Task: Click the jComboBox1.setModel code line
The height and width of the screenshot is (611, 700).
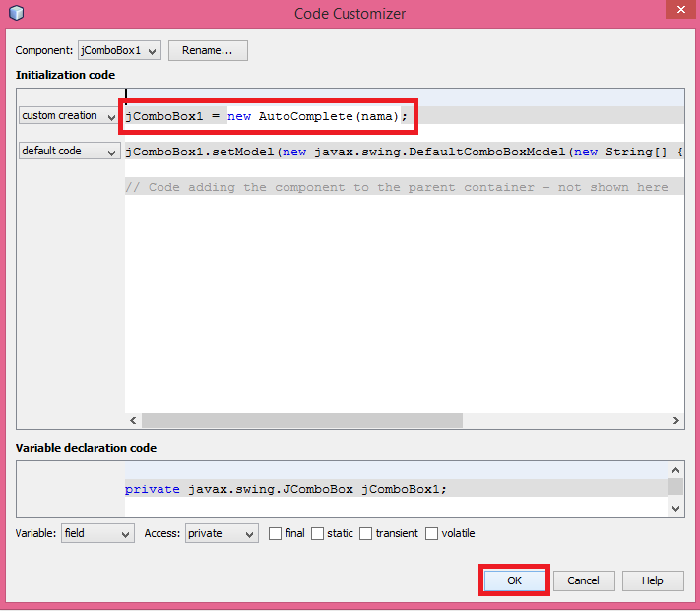Action: tap(404, 152)
